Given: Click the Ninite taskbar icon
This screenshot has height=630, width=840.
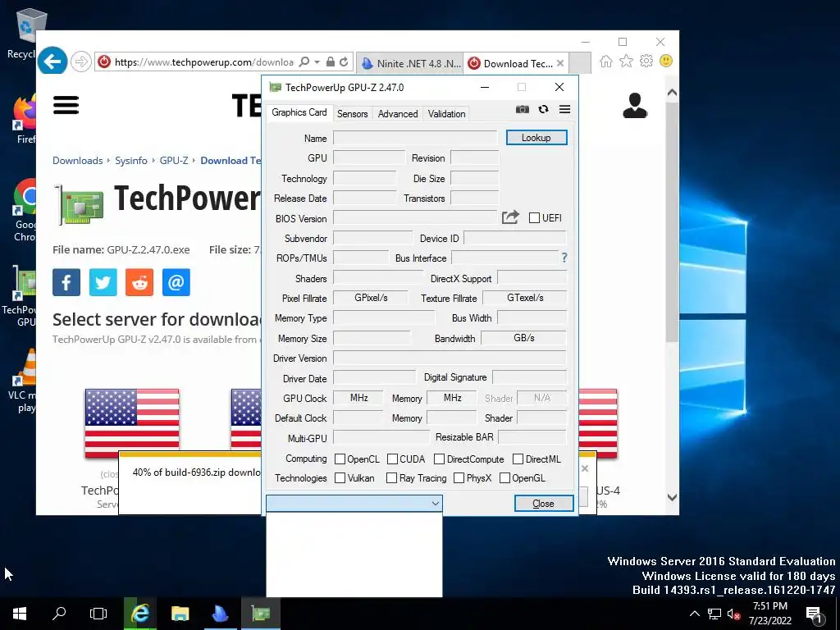Looking at the screenshot, I should [x=220, y=614].
